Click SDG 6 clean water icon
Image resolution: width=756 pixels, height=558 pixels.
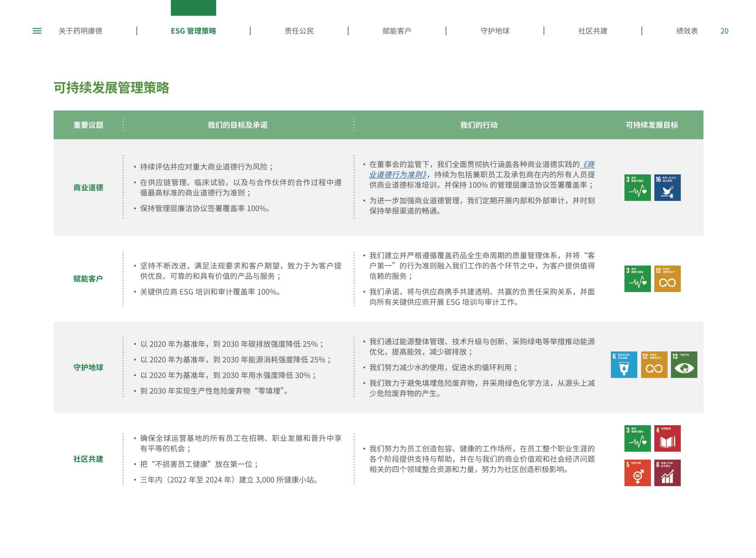pos(624,365)
